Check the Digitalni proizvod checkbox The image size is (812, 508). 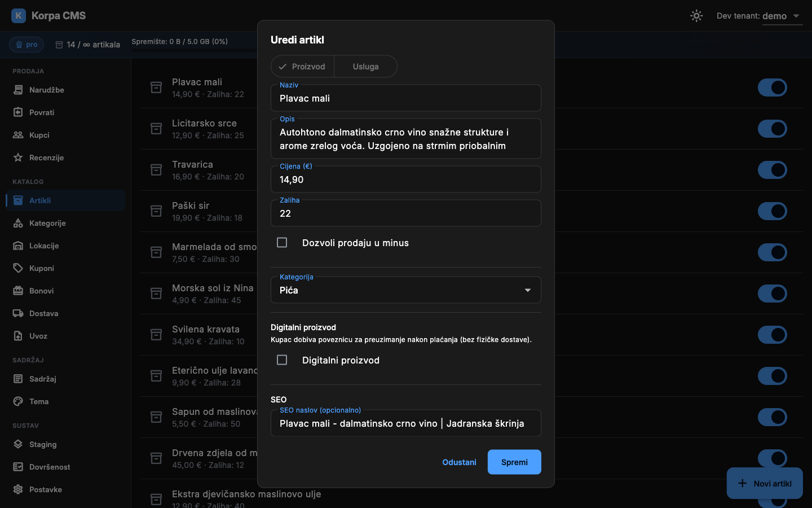(282, 360)
